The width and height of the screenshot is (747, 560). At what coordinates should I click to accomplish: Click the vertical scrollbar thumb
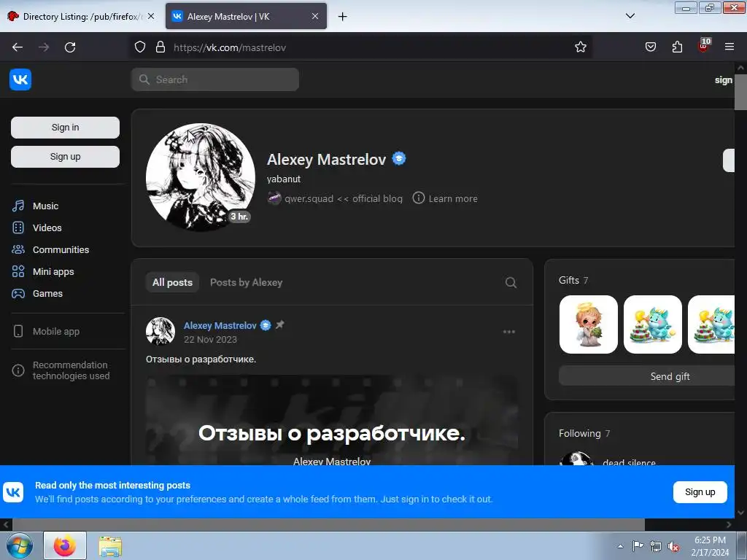coord(740,93)
